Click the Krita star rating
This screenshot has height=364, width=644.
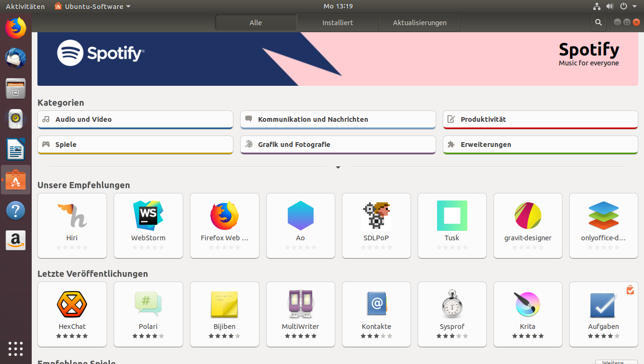tap(528, 336)
